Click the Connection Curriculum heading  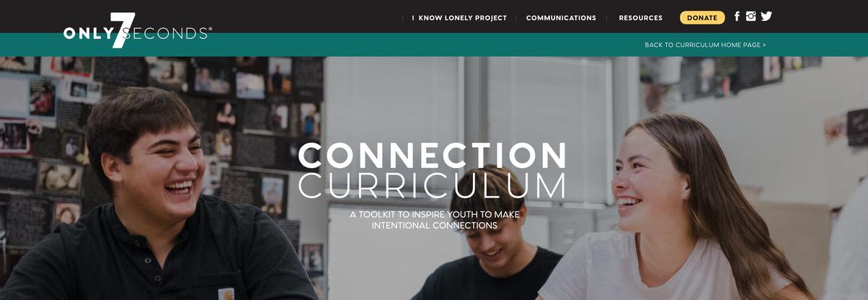tap(433, 170)
